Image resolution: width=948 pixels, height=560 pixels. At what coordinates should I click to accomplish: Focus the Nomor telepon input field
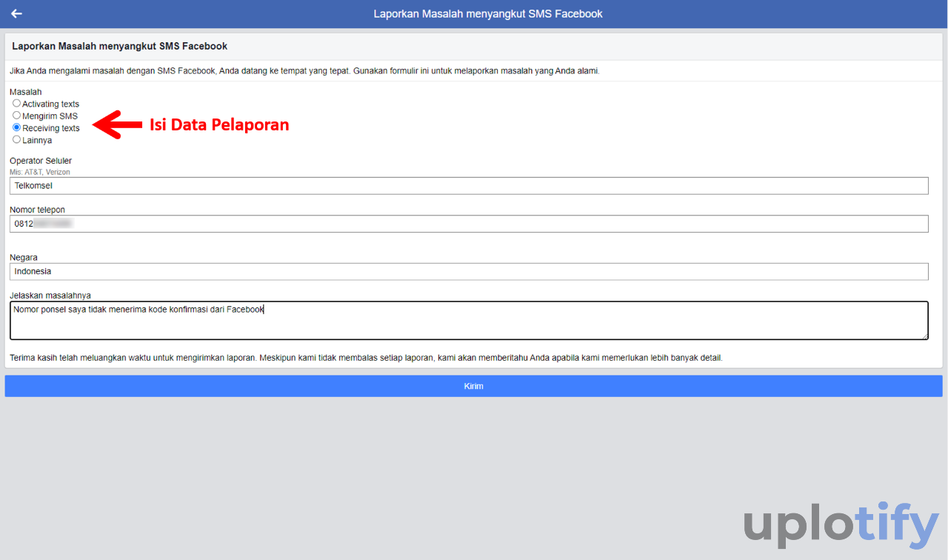(x=469, y=224)
